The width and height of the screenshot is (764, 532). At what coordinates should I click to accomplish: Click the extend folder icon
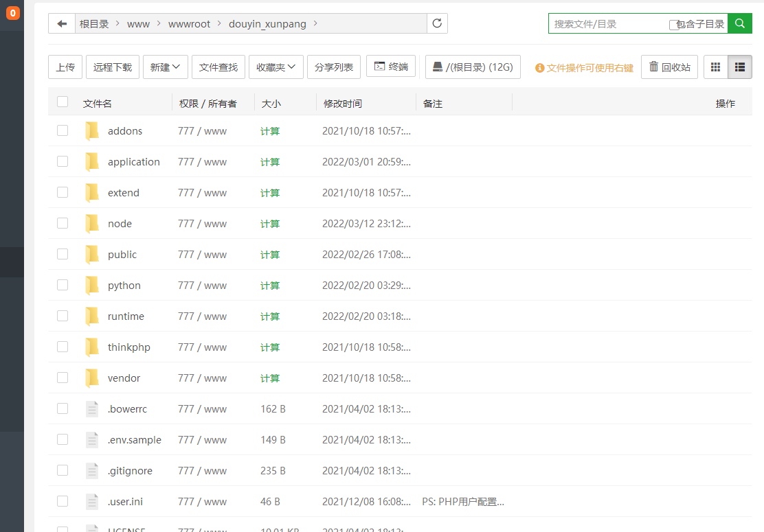click(91, 192)
